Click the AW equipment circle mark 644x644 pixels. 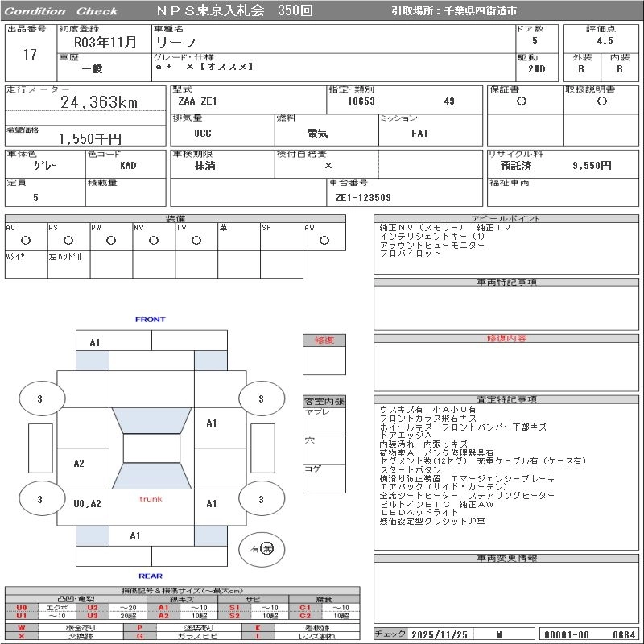pos(324,240)
